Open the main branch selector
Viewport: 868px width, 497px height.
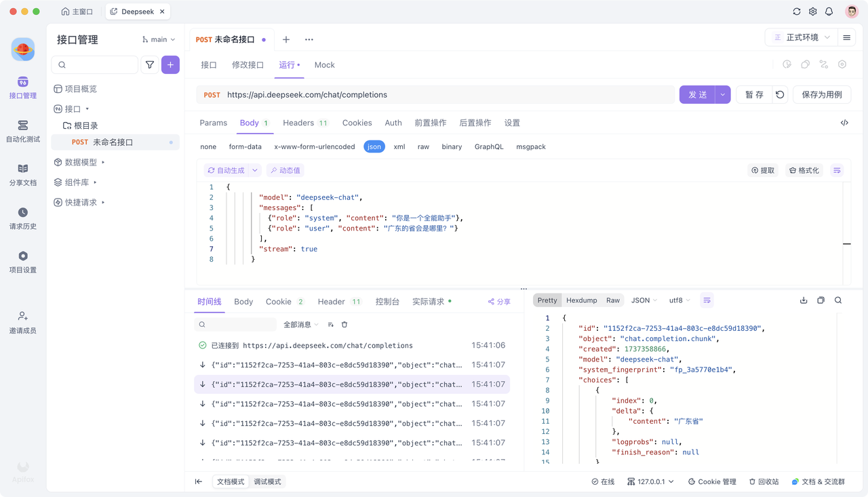coord(159,39)
